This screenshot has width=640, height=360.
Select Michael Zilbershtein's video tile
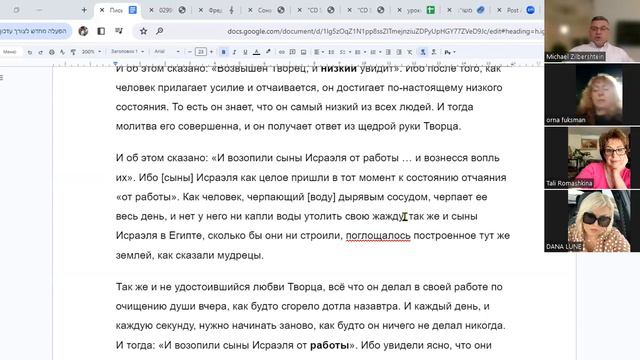pos(592,31)
